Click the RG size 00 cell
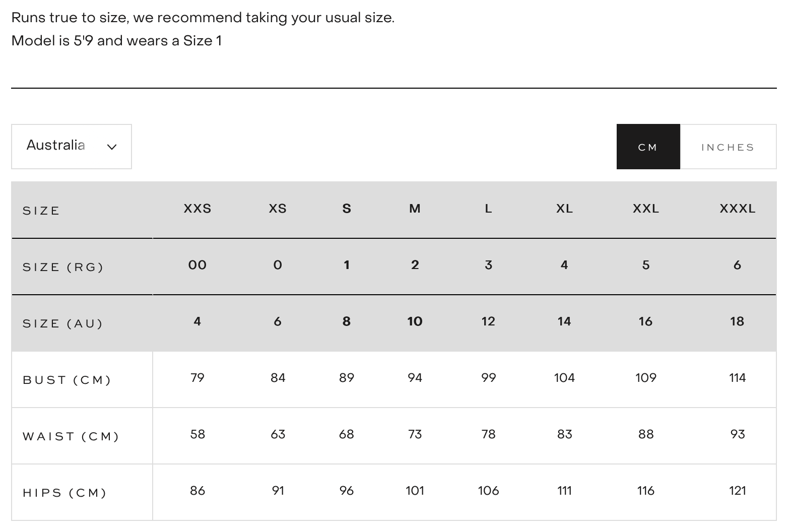This screenshot has height=532, width=791. click(x=197, y=265)
